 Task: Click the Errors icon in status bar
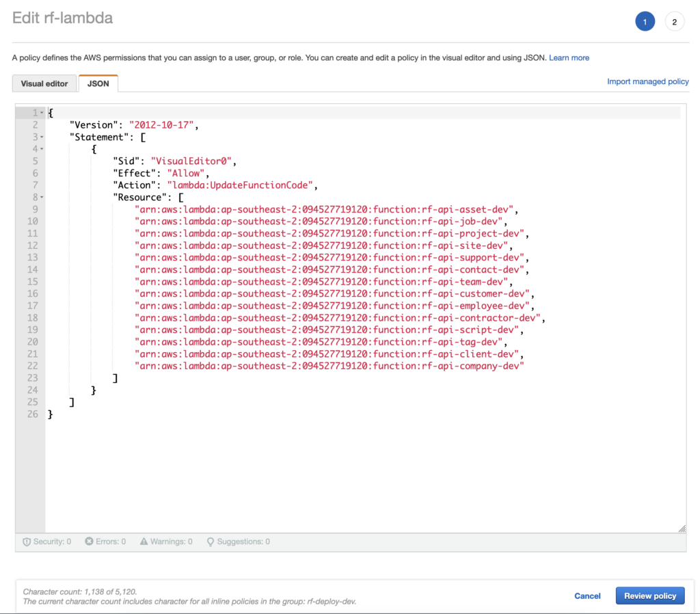pos(90,542)
